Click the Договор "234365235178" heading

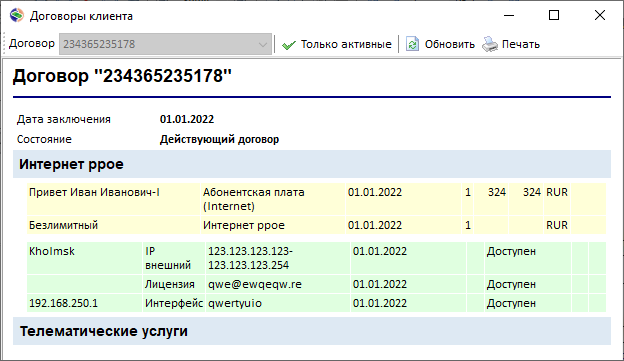(122, 76)
